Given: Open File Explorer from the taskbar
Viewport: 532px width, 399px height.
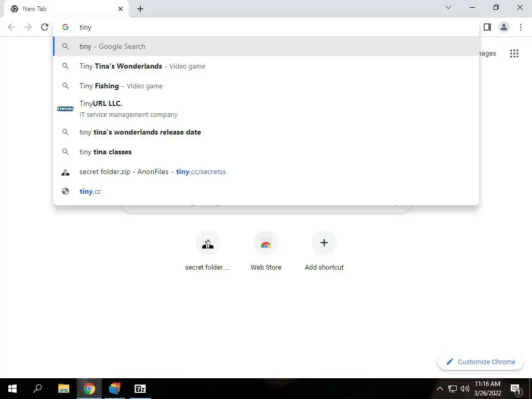Looking at the screenshot, I should [63, 389].
